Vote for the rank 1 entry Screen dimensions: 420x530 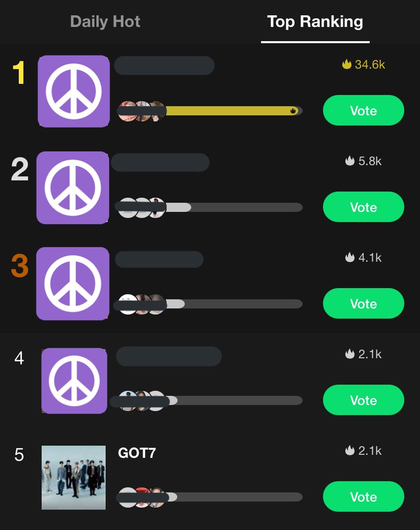(x=363, y=111)
